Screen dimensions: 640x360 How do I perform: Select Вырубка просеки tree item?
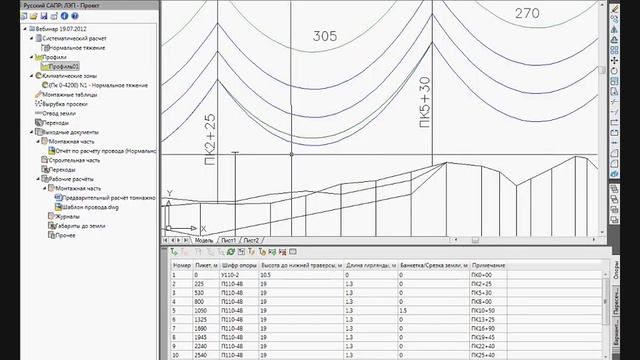(x=65, y=104)
